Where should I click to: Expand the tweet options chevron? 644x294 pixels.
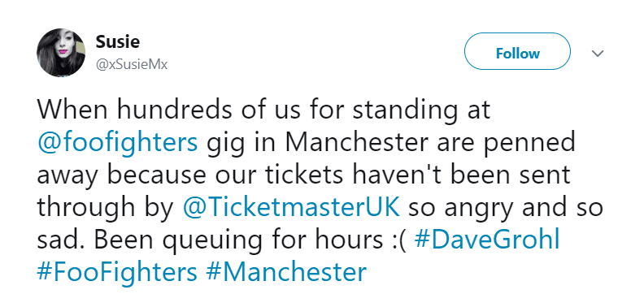click(597, 54)
